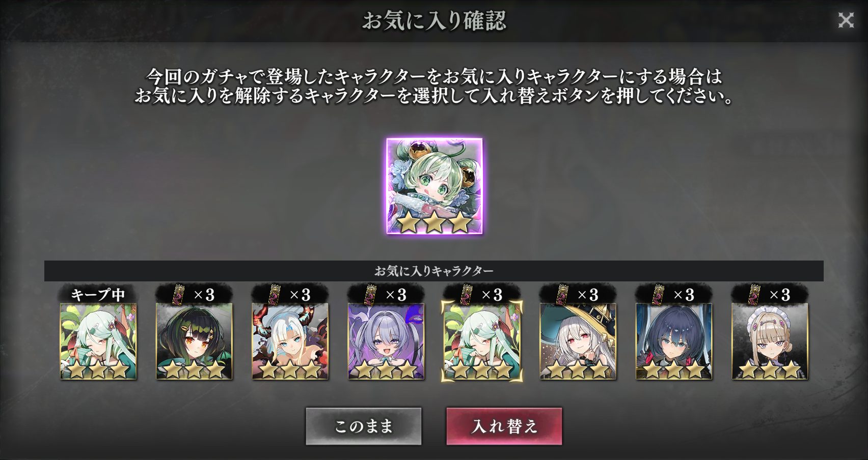Click ticket icon above the witch character

[562, 295]
